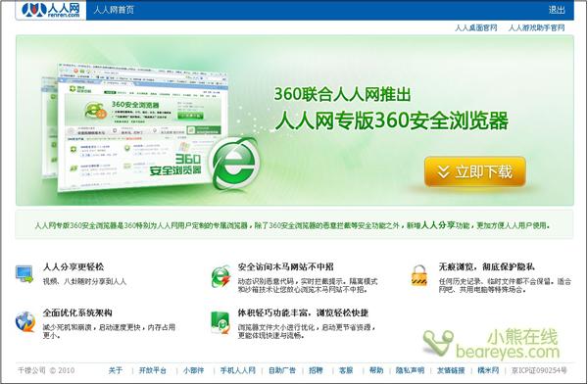Screen dimensions: 588x384
Task: Click the renren.com logo
Action: [x=51, y=10]
